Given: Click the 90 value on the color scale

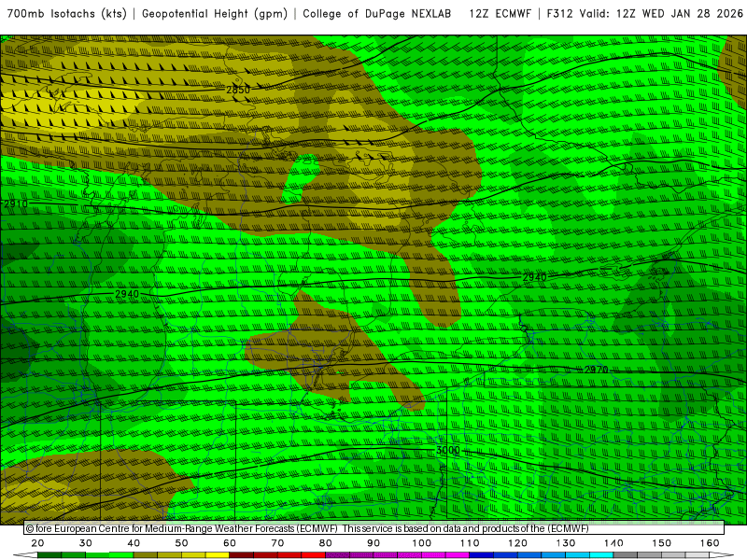Looking at the screenshot, I should coord(373,543).
